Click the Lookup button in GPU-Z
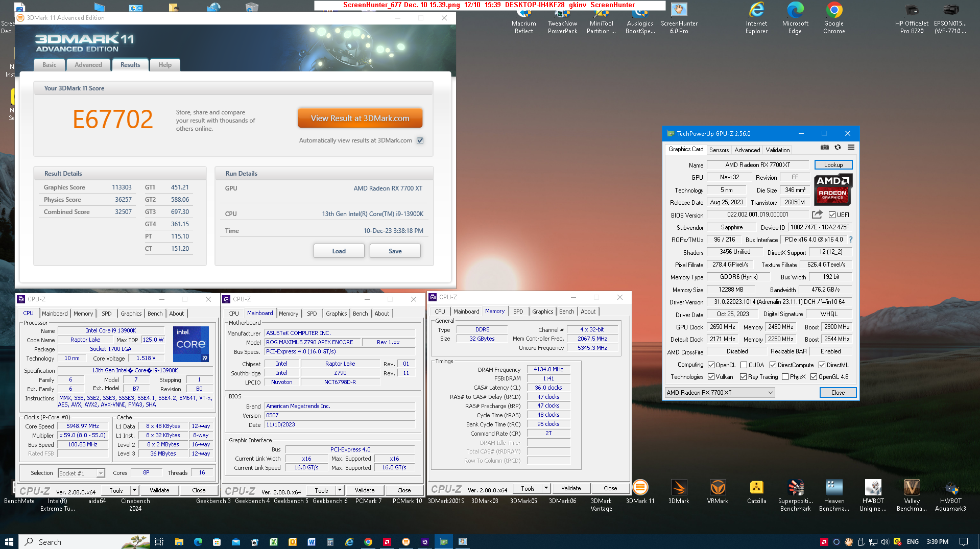 (x=833, y=164)
